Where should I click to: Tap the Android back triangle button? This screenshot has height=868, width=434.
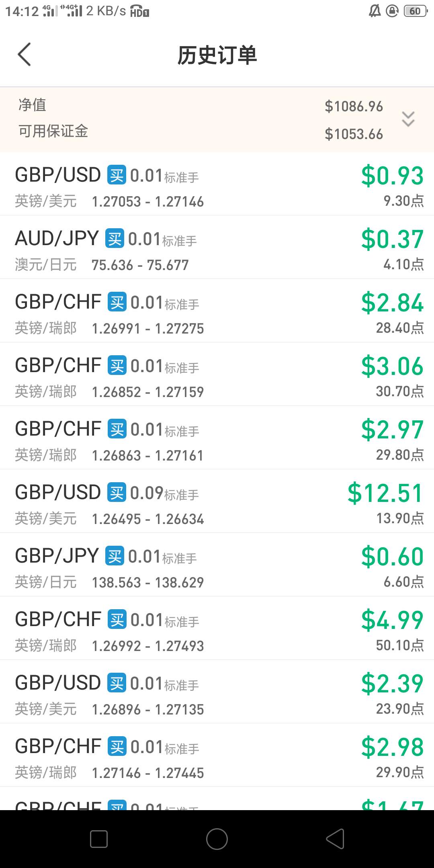[335, 839]
